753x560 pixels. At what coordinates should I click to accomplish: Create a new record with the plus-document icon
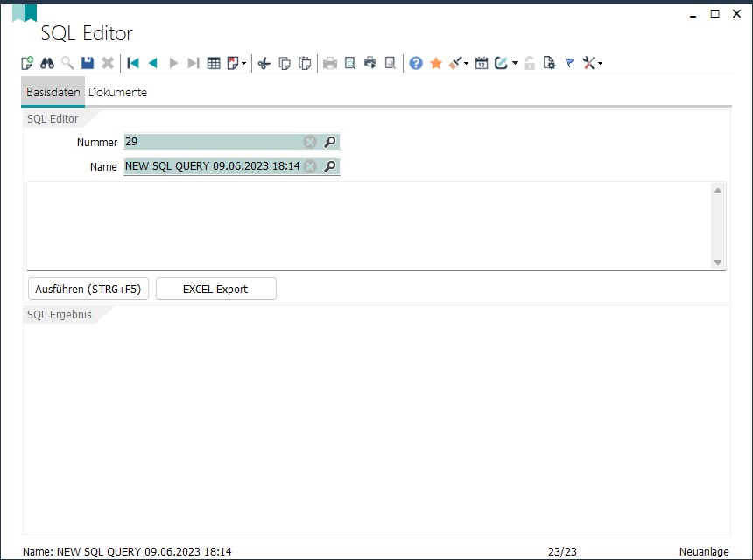click(27, 63)
